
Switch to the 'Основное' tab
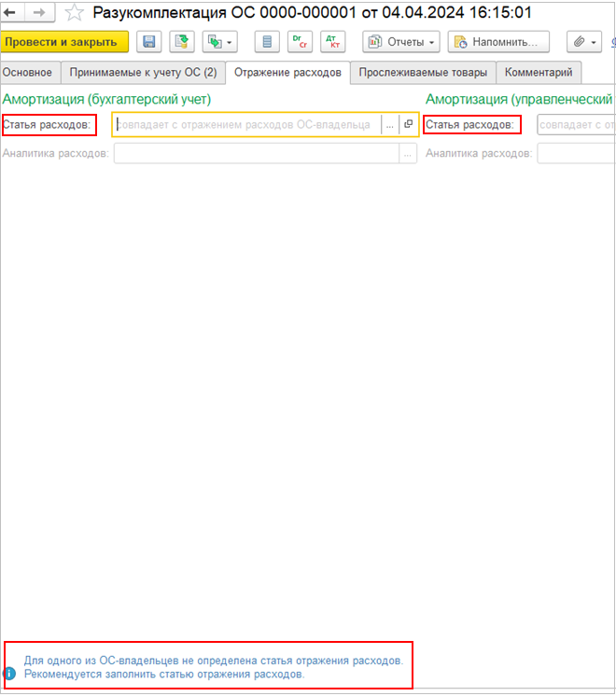30,73
